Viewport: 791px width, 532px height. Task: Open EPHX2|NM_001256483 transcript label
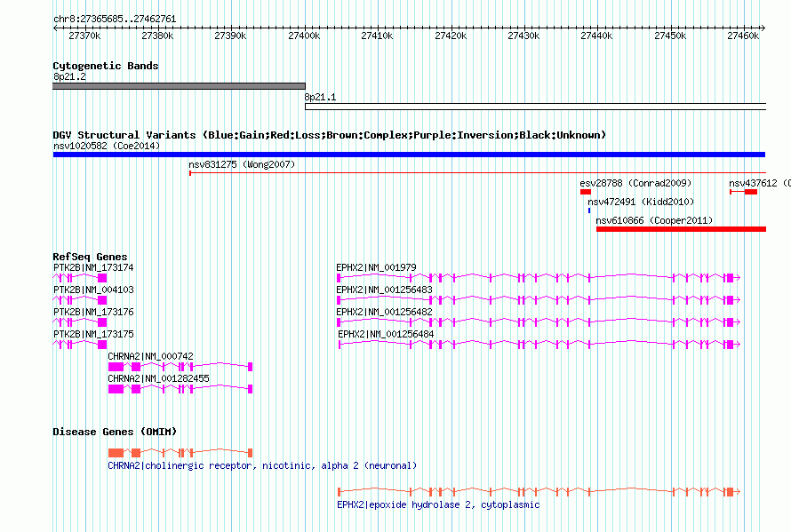click(x=385, y=290)
